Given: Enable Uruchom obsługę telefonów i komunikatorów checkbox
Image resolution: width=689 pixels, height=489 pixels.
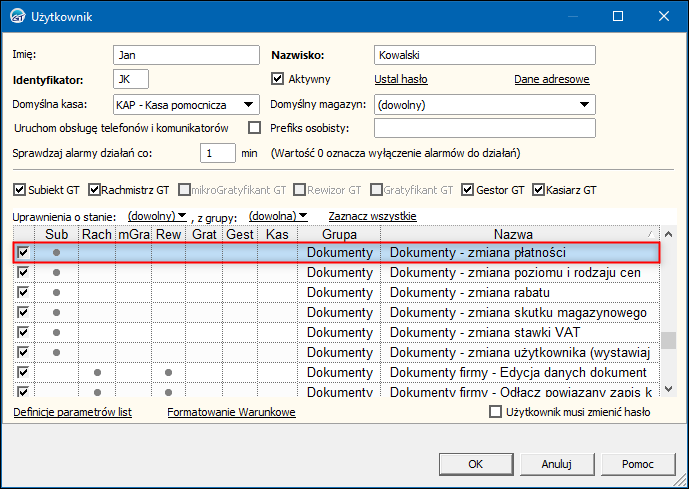Looking at the screenshot, I should click(x=254, y=128).
